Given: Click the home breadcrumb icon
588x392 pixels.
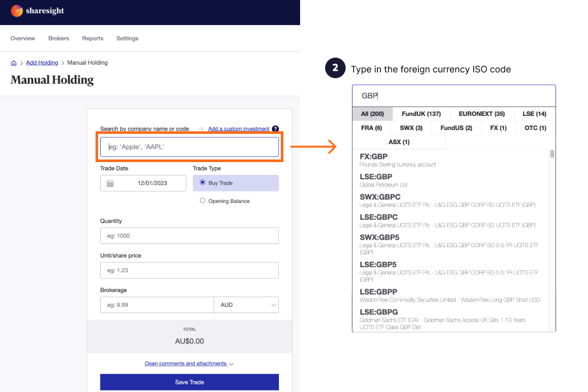Looking at the screenshot, I should pyautogui.click(x=13, y=63).
